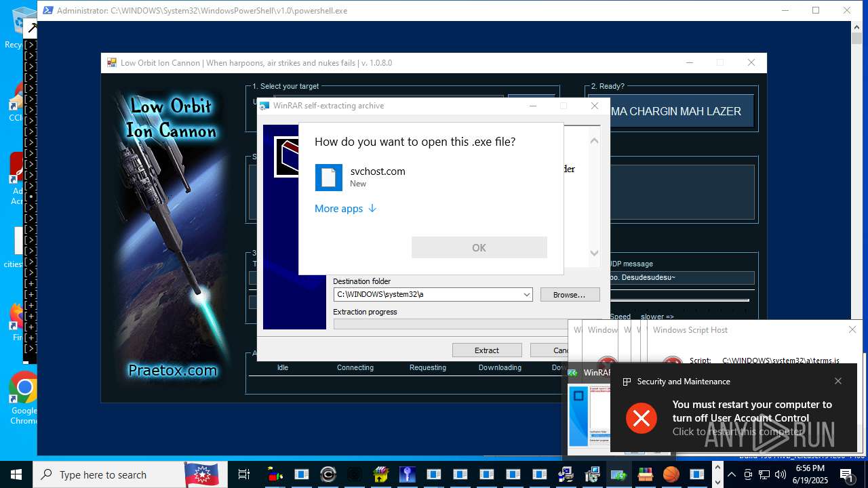The height and width of the screenshot is (488, 868).
Task: Click the copyright-style C icon in taskbar
Action: pos(328,474)
